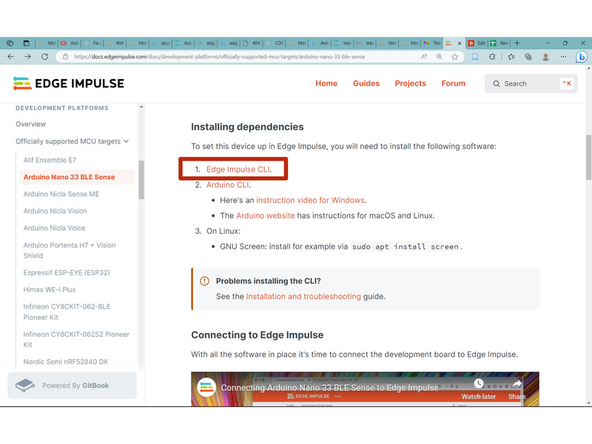This screenshot has height=444, width=592.
Task: Open the Arduino website link
Action: pos(265,216)
